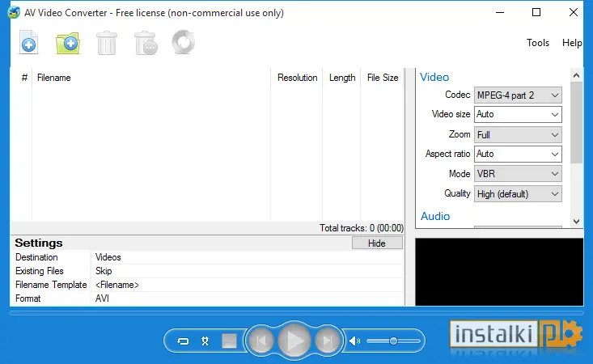
Task: Open the Mode dropdown showing VBR
Action: (518, 174)
